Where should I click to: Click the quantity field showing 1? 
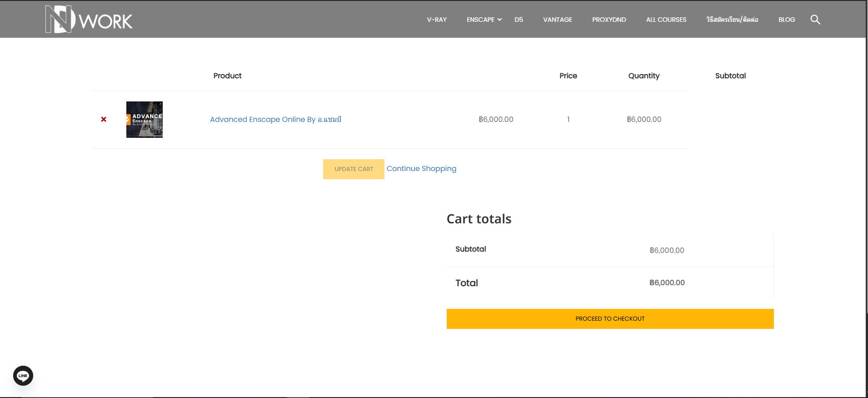(x=568, y=119)
